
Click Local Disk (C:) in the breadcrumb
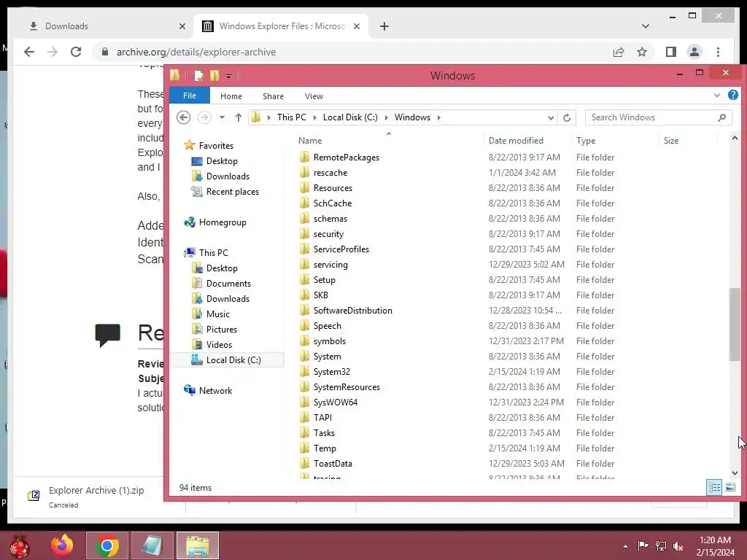[350, 117]
